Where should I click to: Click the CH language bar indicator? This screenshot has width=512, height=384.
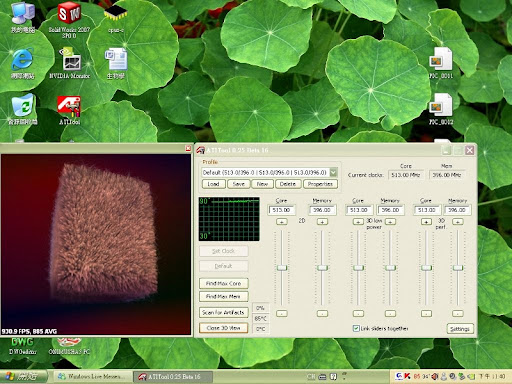coord(311,377)
